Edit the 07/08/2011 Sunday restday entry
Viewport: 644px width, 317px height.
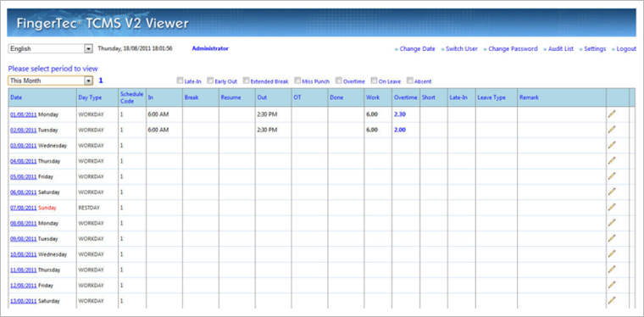click(x=612, y=208)
